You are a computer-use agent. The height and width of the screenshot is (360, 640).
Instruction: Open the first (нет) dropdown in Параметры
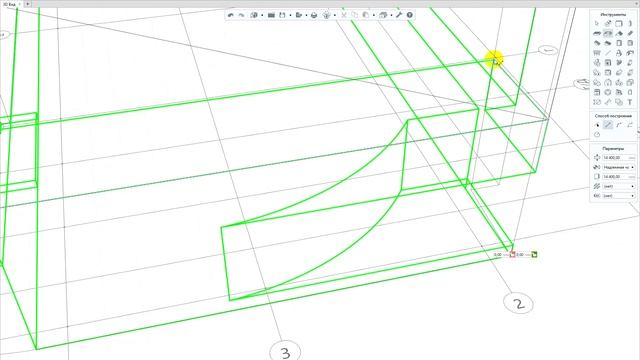pyautogui.click(x=619, y=187)
